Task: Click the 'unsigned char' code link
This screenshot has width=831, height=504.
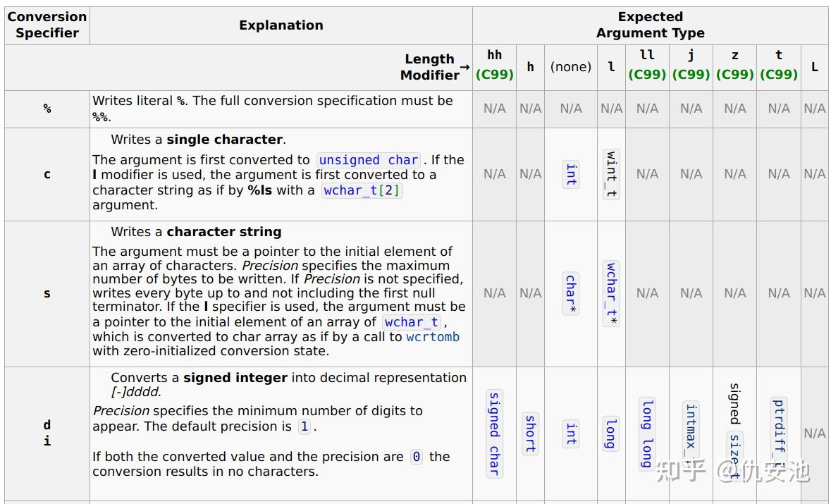Action: pyautogui.click(x=369, y=160)
